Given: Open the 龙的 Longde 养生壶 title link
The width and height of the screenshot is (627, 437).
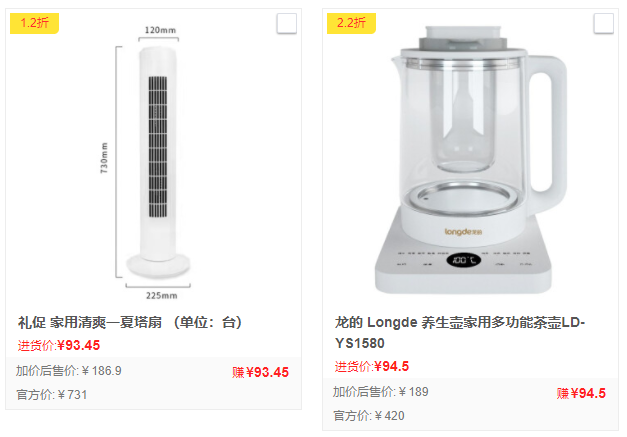Looking at the screenshot, I should (460, 333).
